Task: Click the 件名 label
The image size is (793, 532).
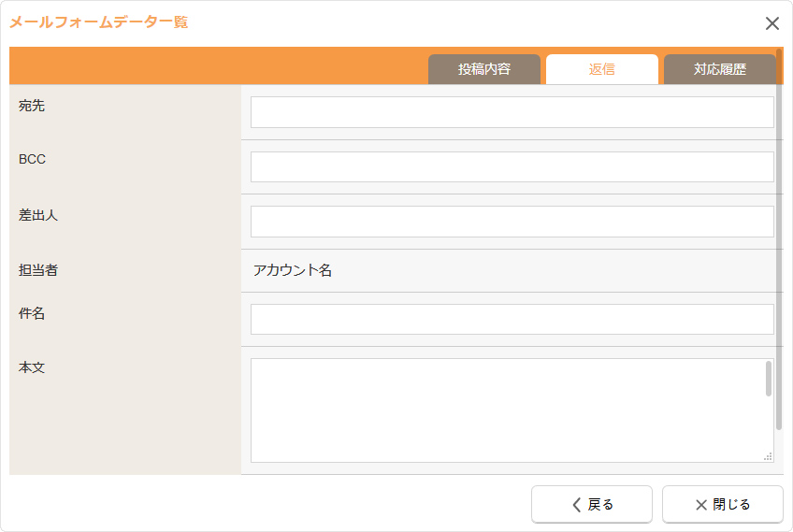Action: (x=32, y=313)
